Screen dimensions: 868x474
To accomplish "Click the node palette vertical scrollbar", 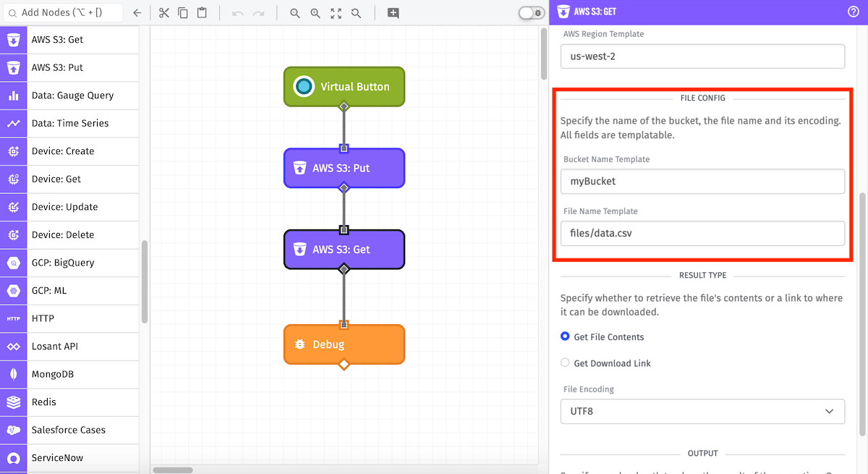I will pyautogui.click(x=145, y=281).
